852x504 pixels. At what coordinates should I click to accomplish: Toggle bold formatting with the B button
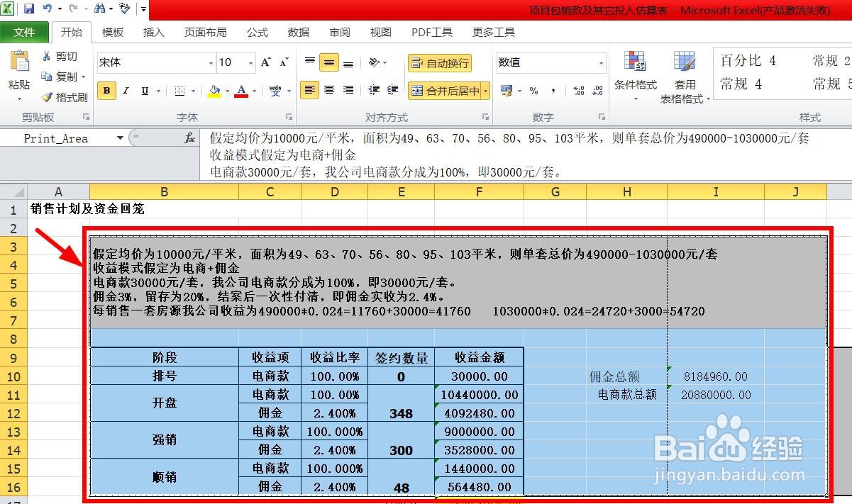pyautogui.click(x=106, y=91)
